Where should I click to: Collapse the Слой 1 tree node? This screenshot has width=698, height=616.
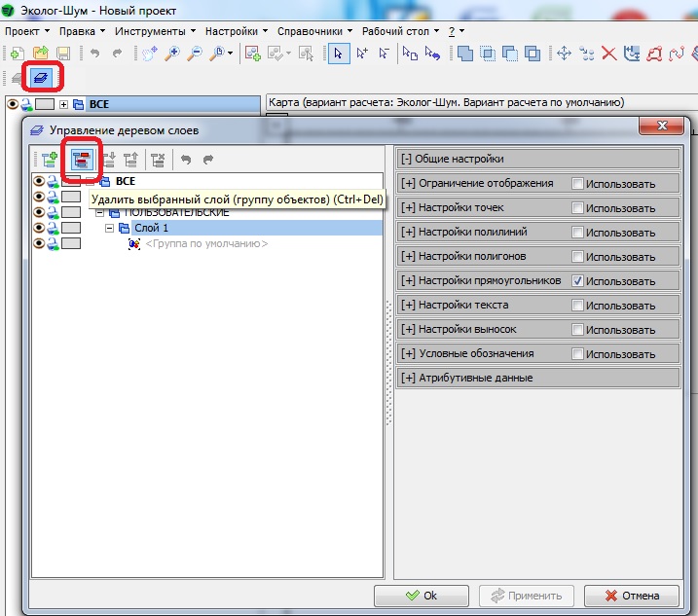point(110,228)
